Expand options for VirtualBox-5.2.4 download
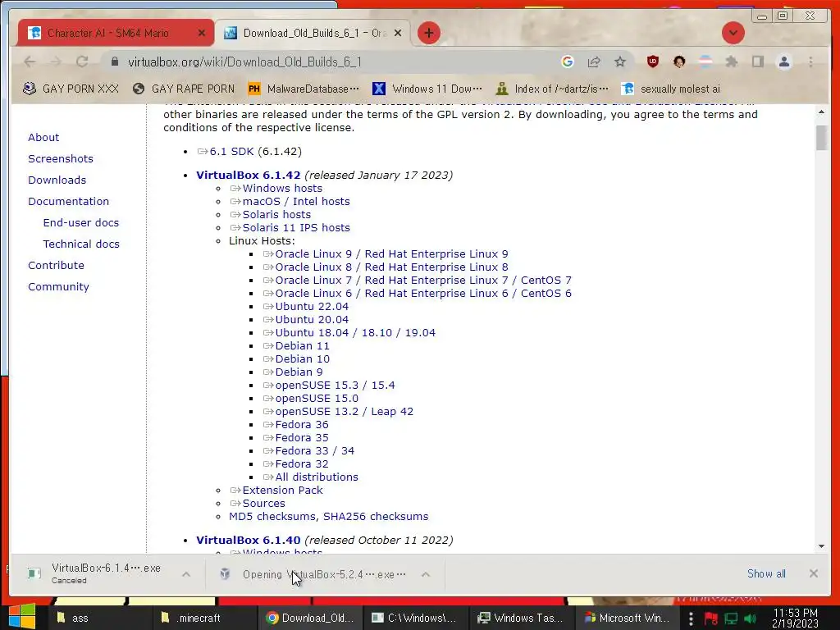 [x=426, y=574]
